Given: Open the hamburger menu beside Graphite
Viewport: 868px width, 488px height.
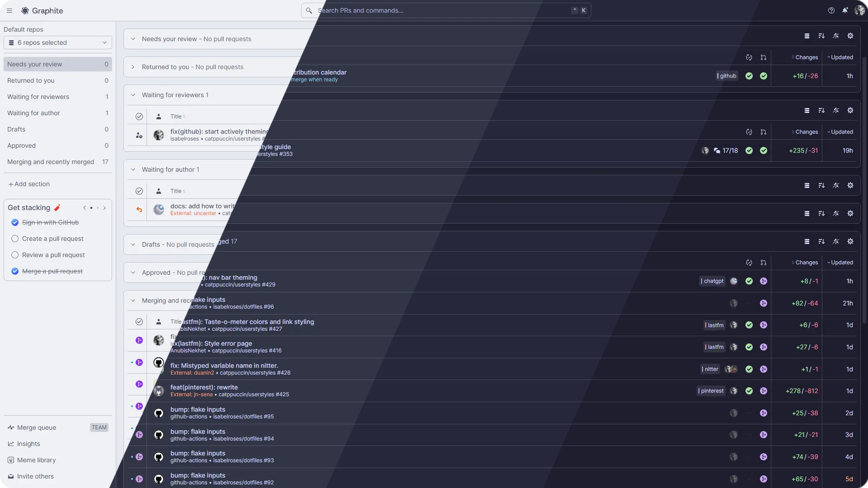Looking at the screenshot, I should [9, 10].
